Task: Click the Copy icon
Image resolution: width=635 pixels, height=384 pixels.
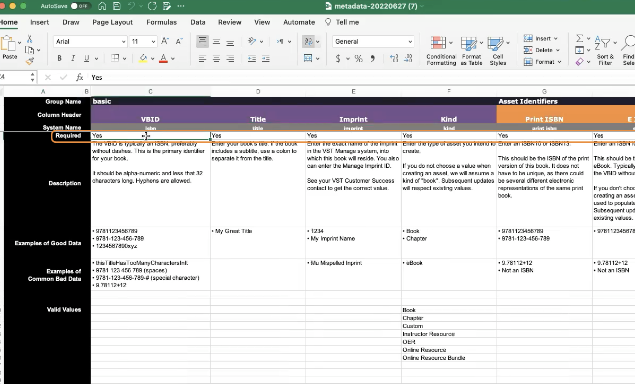Action: pyautogui.click(x=29, y=50)
